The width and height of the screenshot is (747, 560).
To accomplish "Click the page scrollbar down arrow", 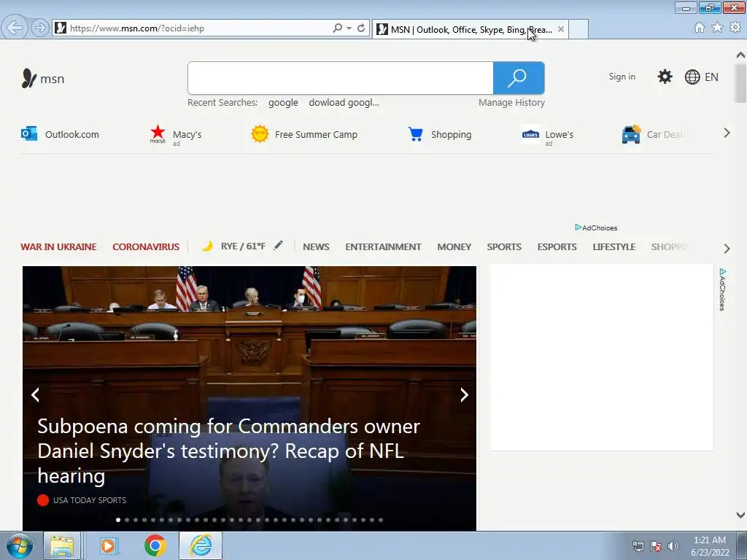I will tap(740, 515).
